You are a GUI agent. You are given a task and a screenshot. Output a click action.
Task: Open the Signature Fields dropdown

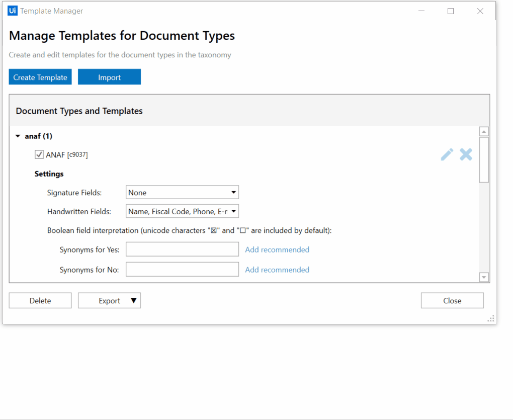point(182,192)
